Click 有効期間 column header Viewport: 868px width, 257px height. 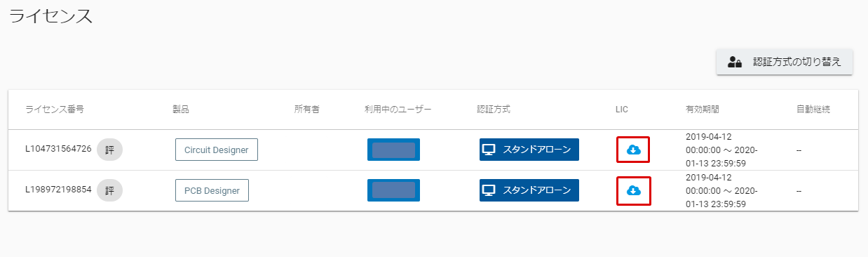pyautogui.click(x=703, y=110)
